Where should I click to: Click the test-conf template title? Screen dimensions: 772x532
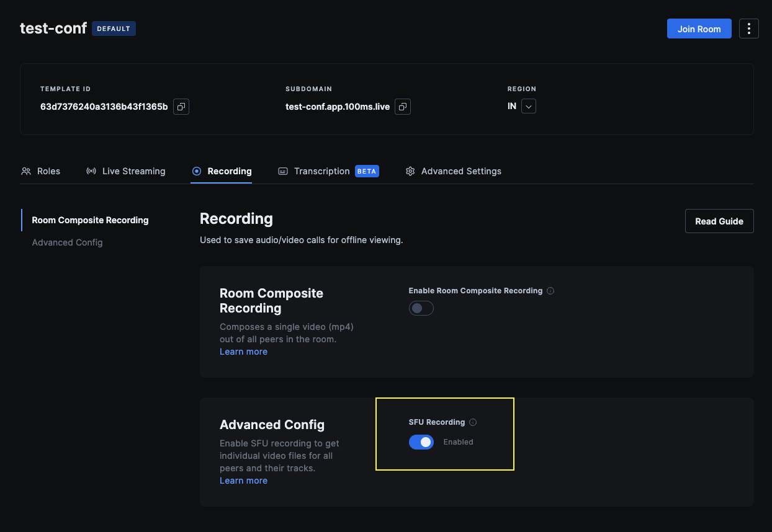coord(53,29)
